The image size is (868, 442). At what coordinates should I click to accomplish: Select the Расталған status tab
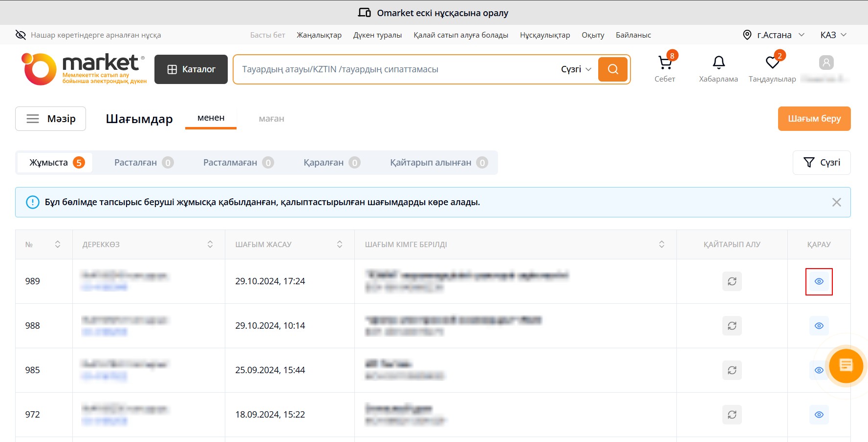click(x=144, y=163)
